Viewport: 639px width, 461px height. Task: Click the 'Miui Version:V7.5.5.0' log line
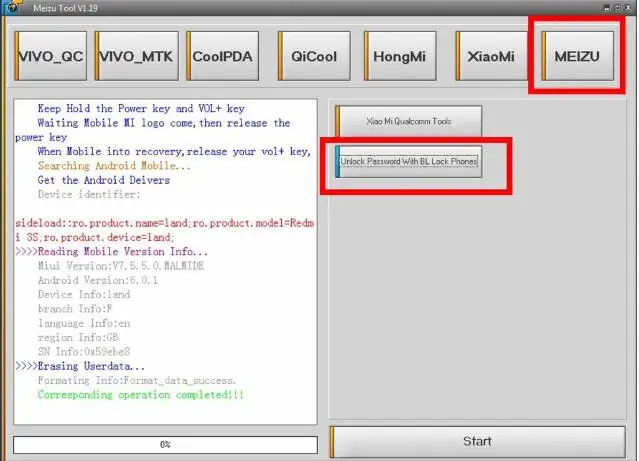[x=121, y=266]
